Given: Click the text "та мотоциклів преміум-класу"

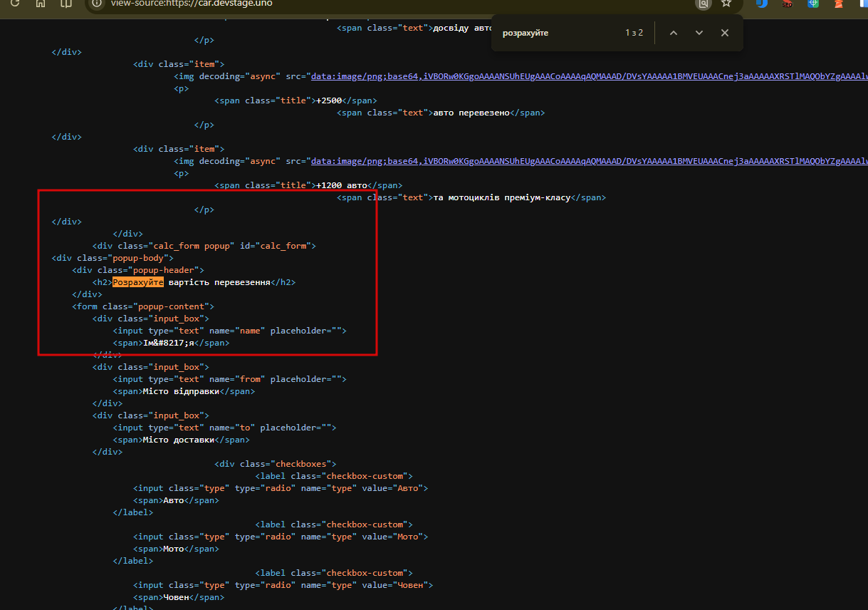Looking at the screenshot, I should click(501, 197).
